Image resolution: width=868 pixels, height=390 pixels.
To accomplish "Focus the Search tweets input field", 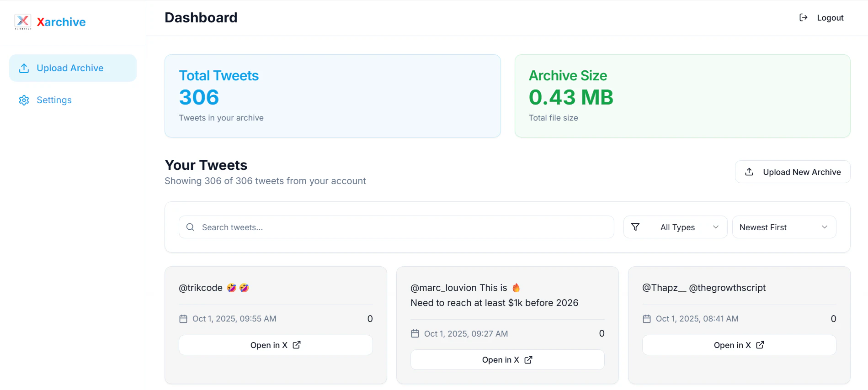I will tap(402, 227).
